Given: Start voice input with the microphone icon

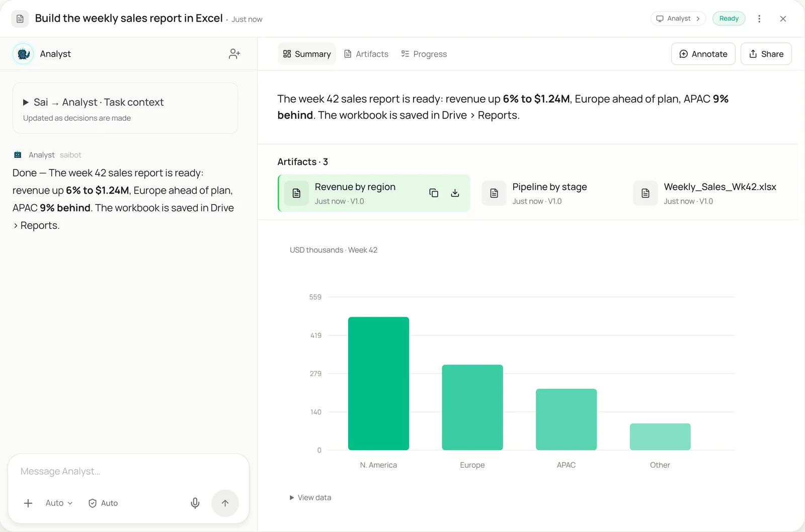Looking at the screenshot, I should (195, 503).
